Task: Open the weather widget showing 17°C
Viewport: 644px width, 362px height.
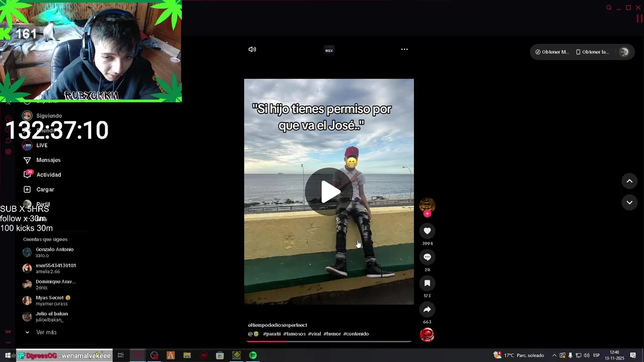Action: [519, 355]
